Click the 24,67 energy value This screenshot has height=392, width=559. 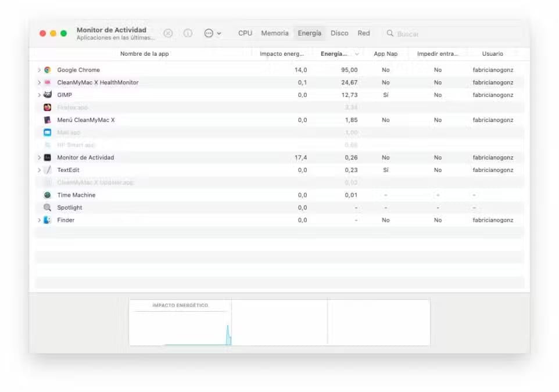click(x=349, y=82)
